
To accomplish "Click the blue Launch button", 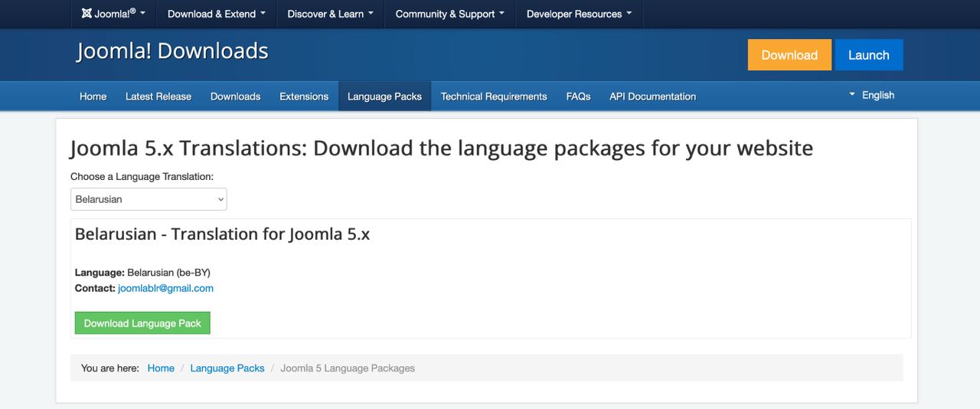I will 868,55.
